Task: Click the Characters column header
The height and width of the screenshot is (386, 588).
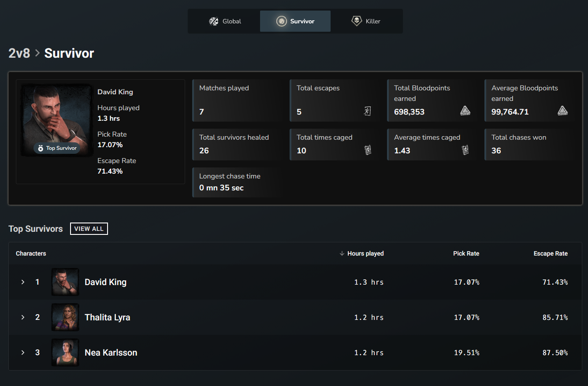Action: coord(31,253)
